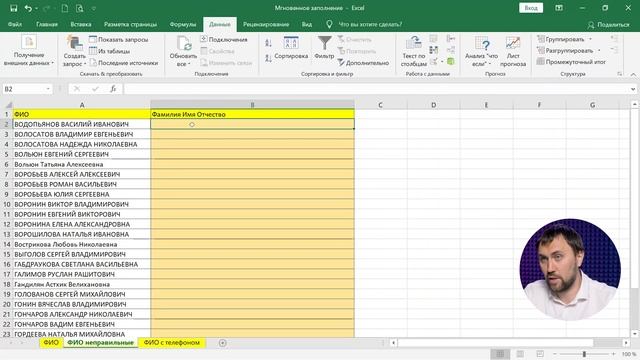The height and width of the screenshot is (360, 640).
Task: Click the Поделиться share button
Action: click(x=609, y=25)
